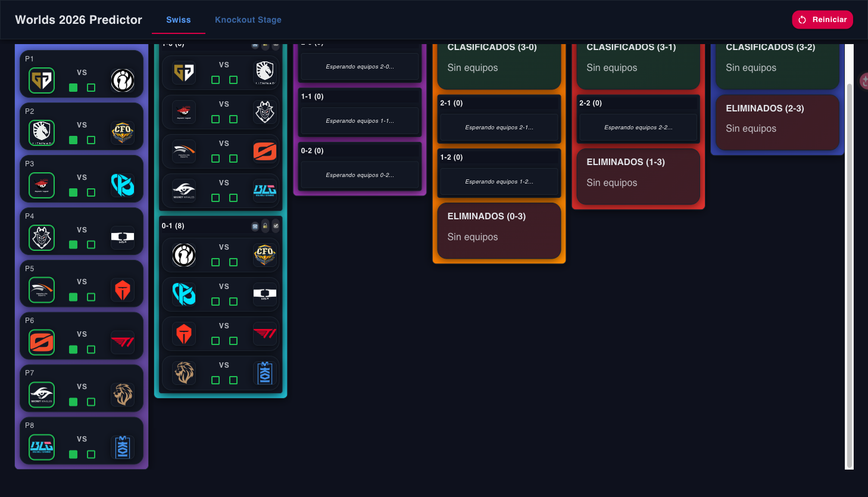
Task: Click the red shield logo in match P5
Action: [123, 290]
